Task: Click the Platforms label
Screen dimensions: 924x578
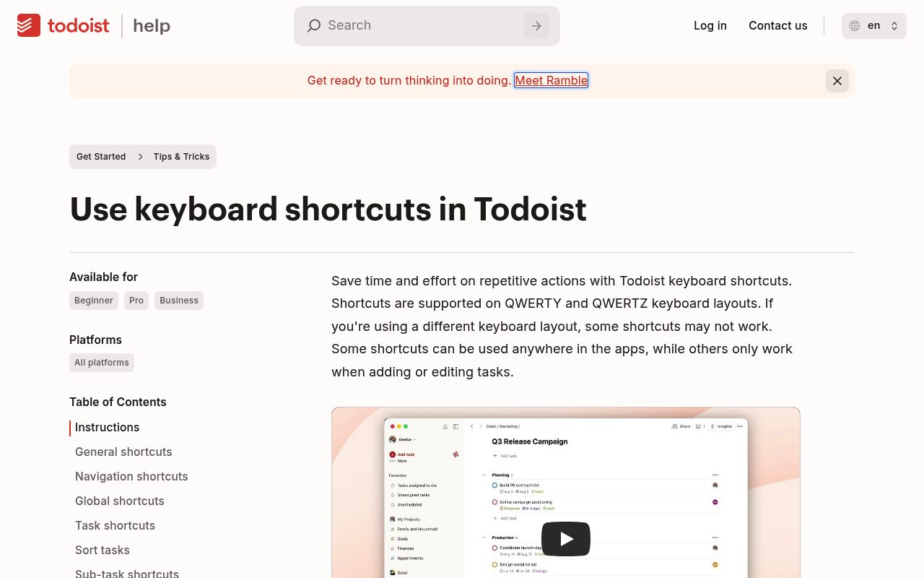Action: coord(95,340)
